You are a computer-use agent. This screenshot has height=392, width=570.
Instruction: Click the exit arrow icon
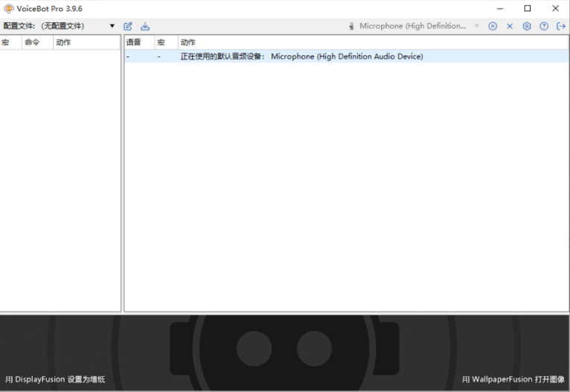(561, 26)
